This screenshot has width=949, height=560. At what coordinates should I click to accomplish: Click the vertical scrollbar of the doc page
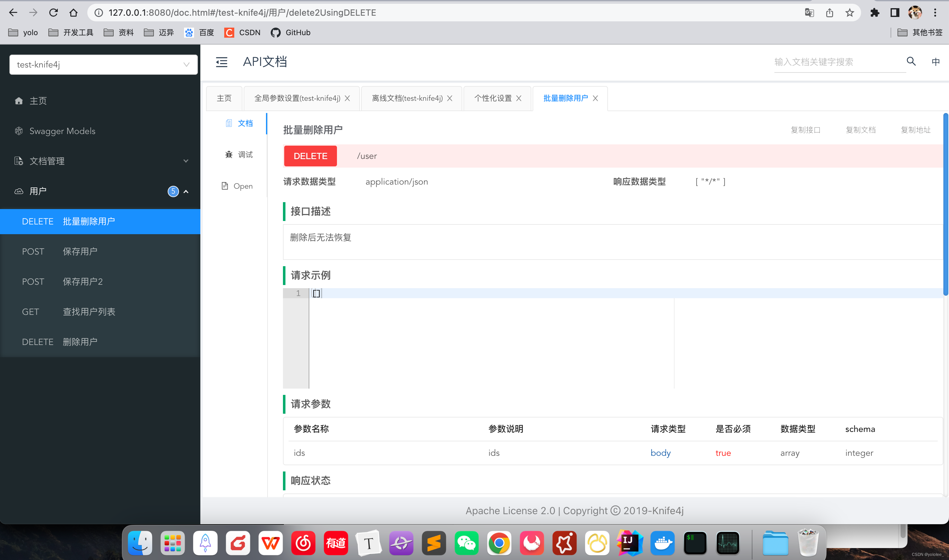coord(945,204)
